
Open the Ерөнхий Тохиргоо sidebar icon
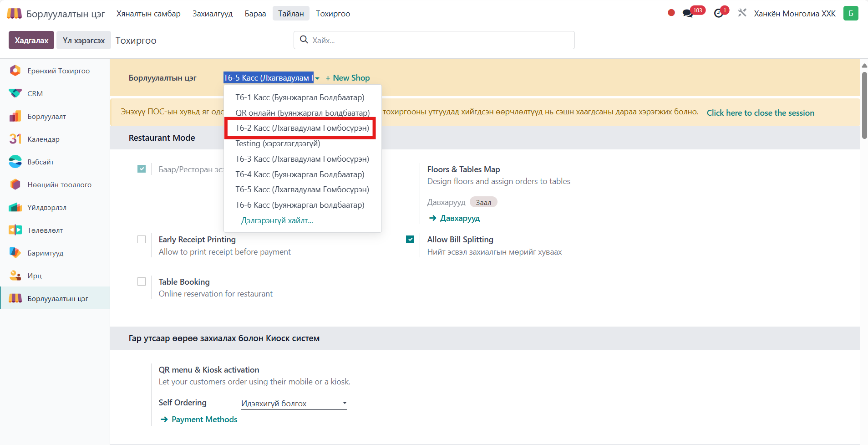(15, 71)
